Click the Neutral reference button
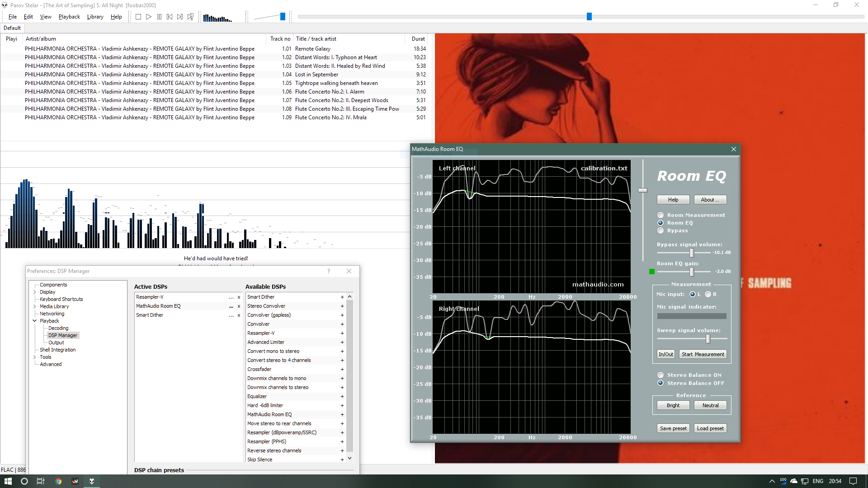868x488 pixels. pyautogui.click(x=710, y=405)
